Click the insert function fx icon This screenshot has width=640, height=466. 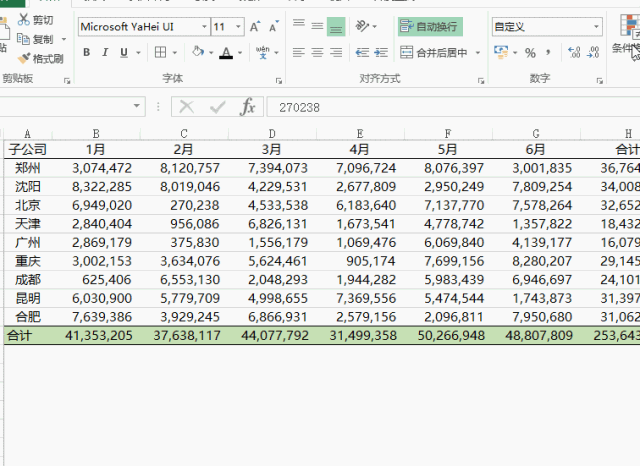248,107
